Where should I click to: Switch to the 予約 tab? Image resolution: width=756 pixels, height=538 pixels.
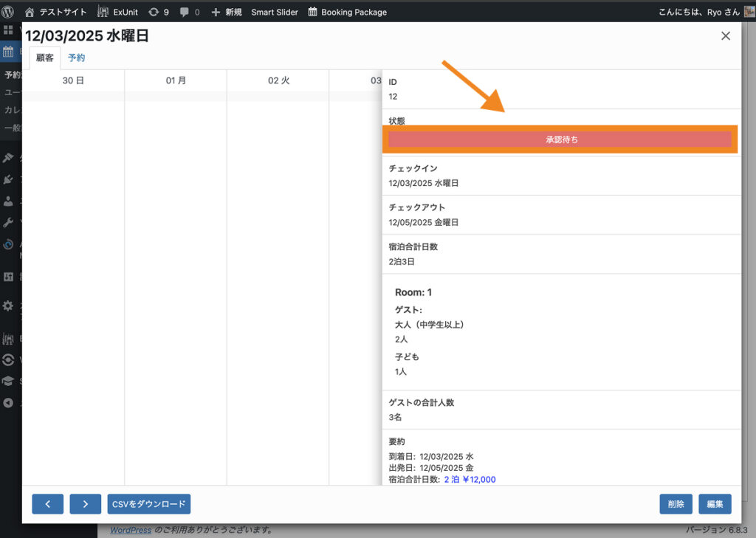(77, 58)
